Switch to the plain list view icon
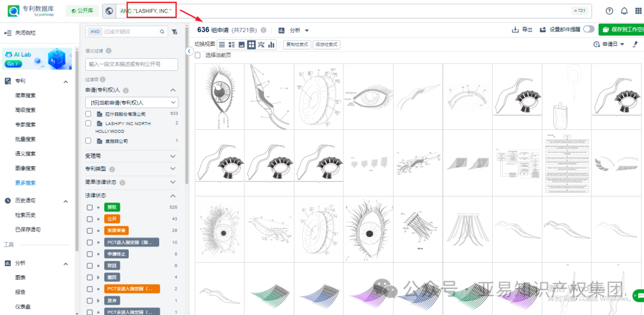The height and width of the screenshot is (315, 644). click(221, 45)
